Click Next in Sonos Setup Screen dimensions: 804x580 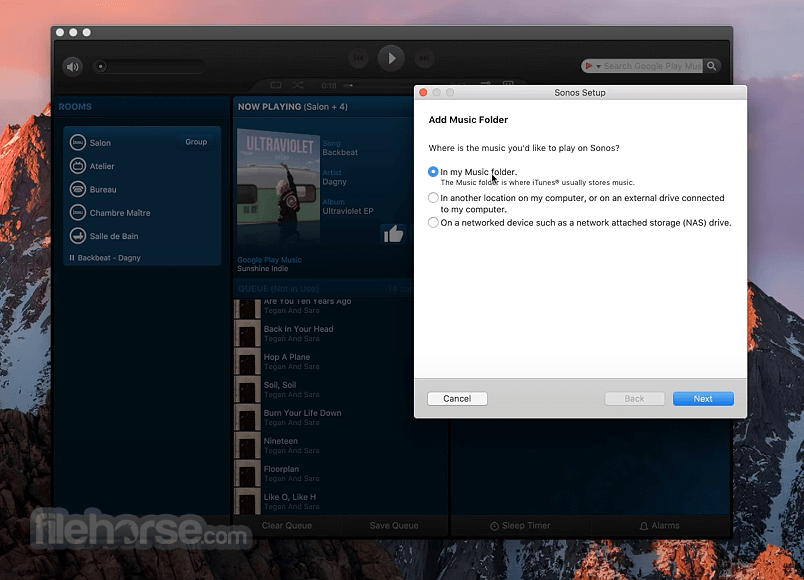coord(703,398)
